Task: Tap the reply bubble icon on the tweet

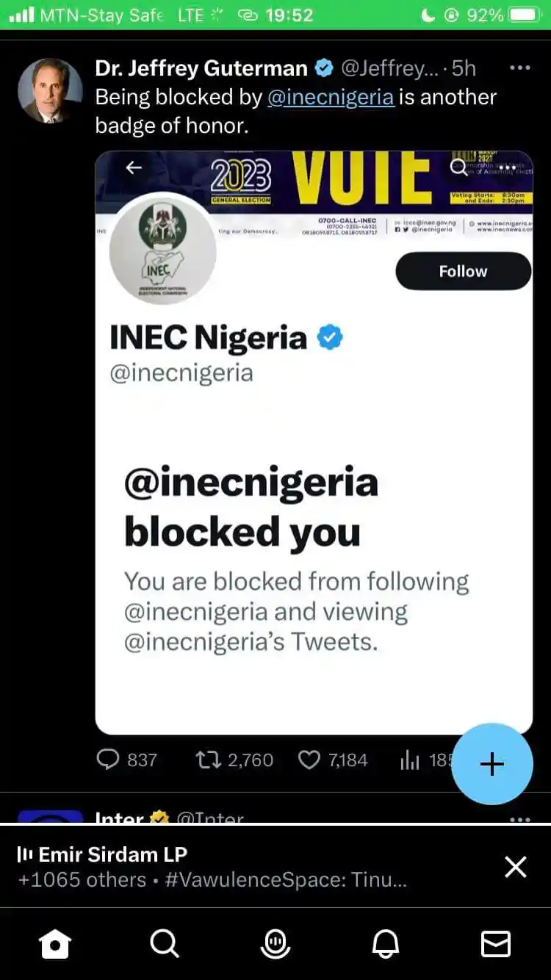Action: [x=107, y=761]
